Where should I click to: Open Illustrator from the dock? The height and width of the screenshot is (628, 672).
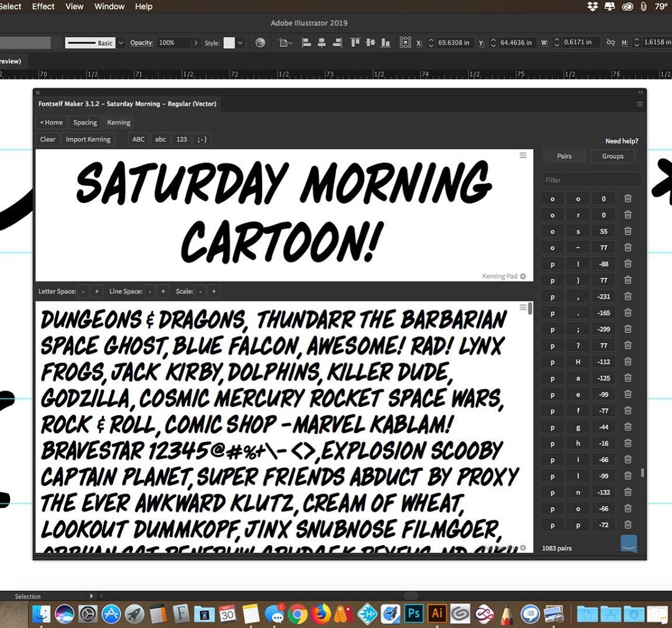click(x=437, y=614)
